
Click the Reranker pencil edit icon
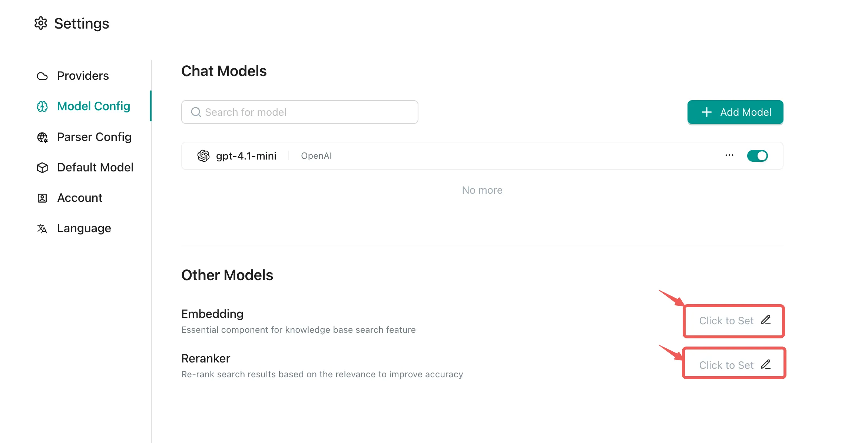coord(766,364)
